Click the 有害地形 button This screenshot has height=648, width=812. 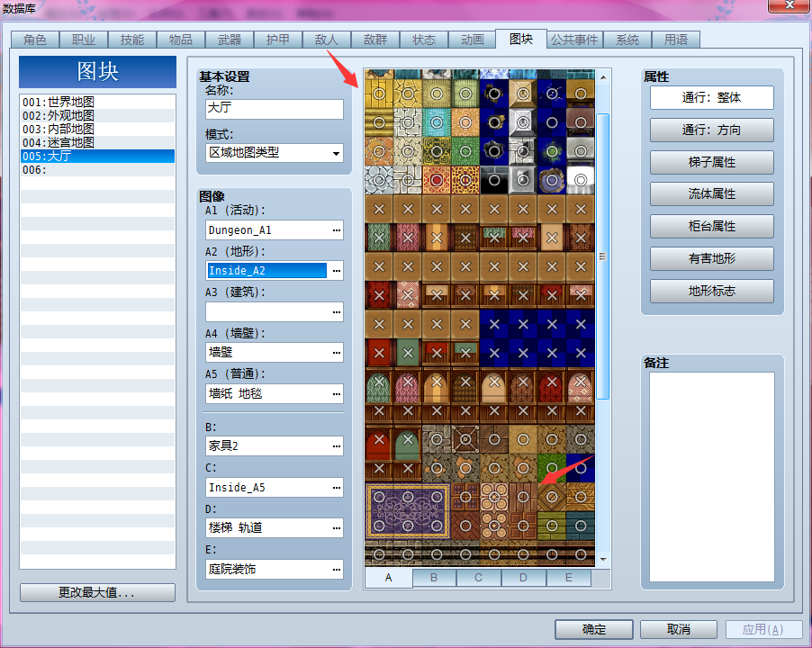point(711,259)
